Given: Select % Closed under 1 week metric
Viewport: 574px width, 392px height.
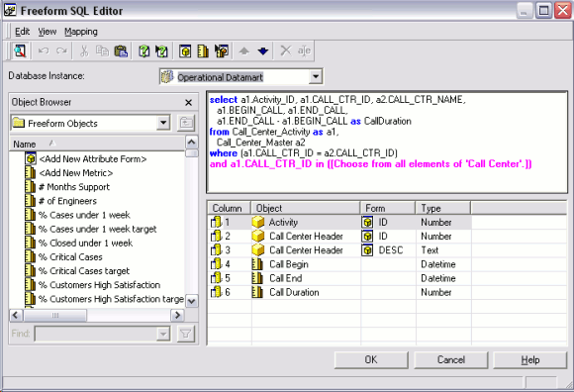Looking at the screenshot, I should [x=85, y=243].
